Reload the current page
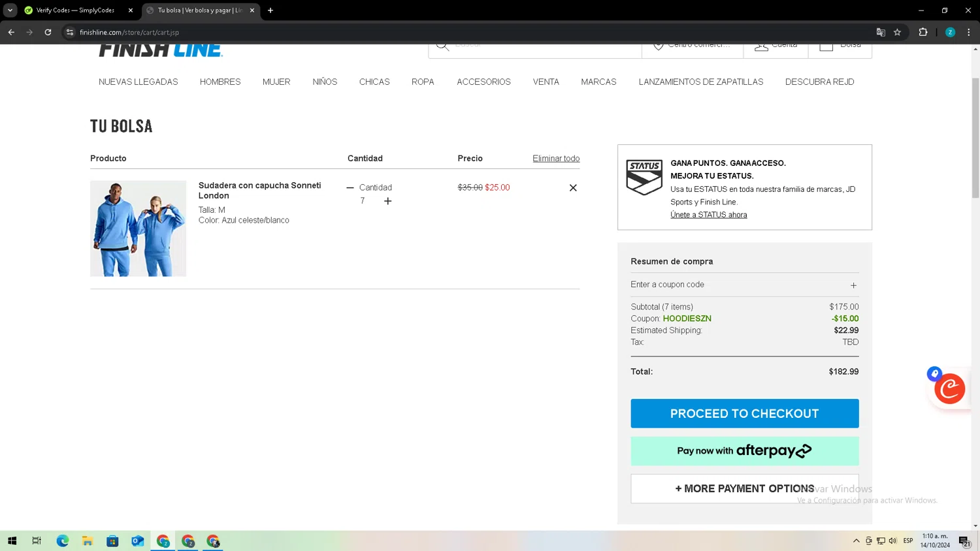The image size is (980, 551). 48,32
